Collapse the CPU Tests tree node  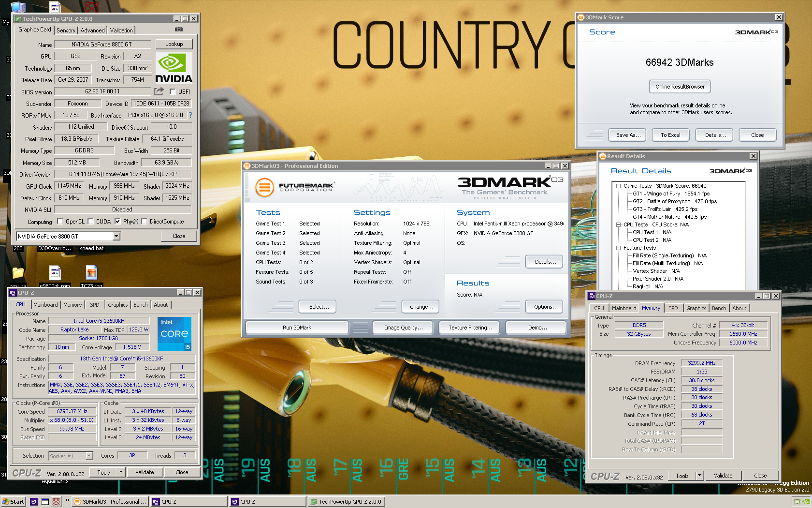pos(618,224)
